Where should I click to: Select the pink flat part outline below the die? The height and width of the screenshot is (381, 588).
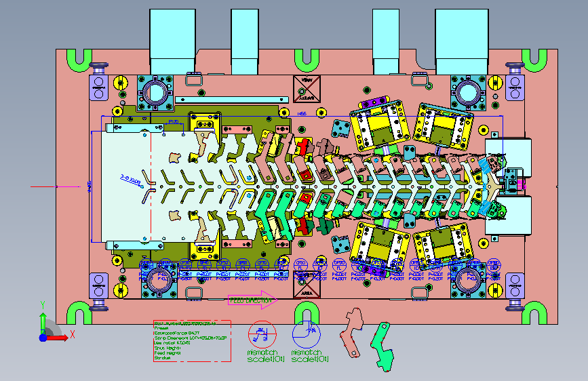coord(352,333)
